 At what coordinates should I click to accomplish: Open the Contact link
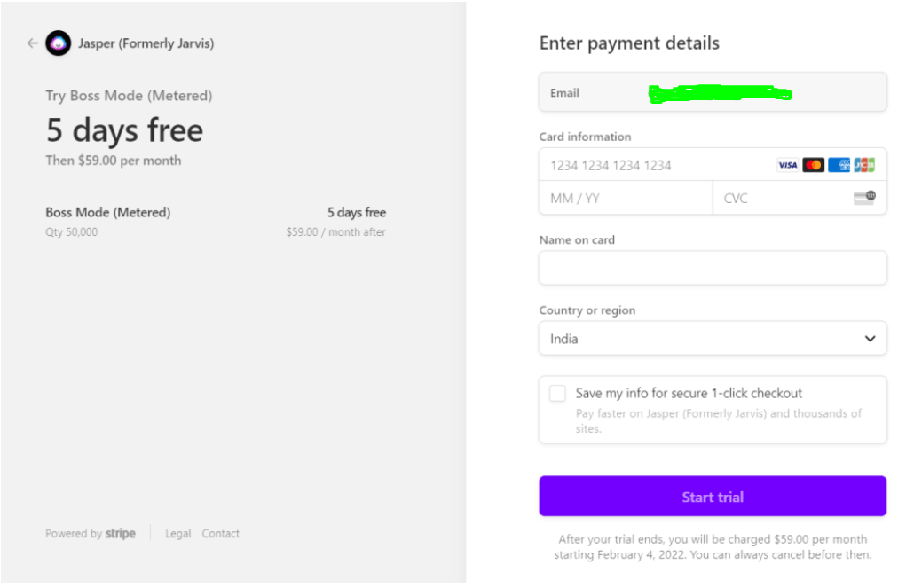221,534
